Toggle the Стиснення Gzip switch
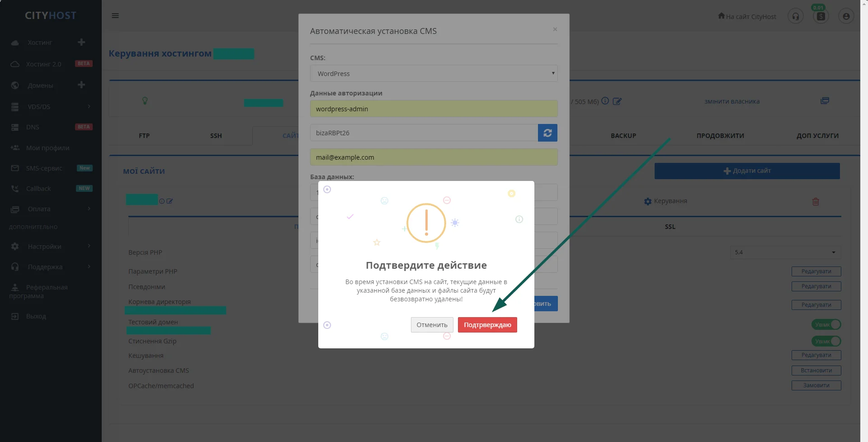The image size is (868, 442). point(826,341)
